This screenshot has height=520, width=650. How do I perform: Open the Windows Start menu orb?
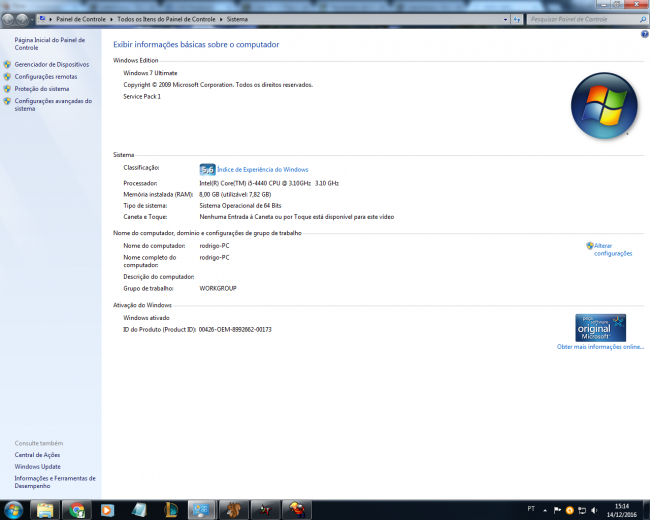tap(13, 510)
